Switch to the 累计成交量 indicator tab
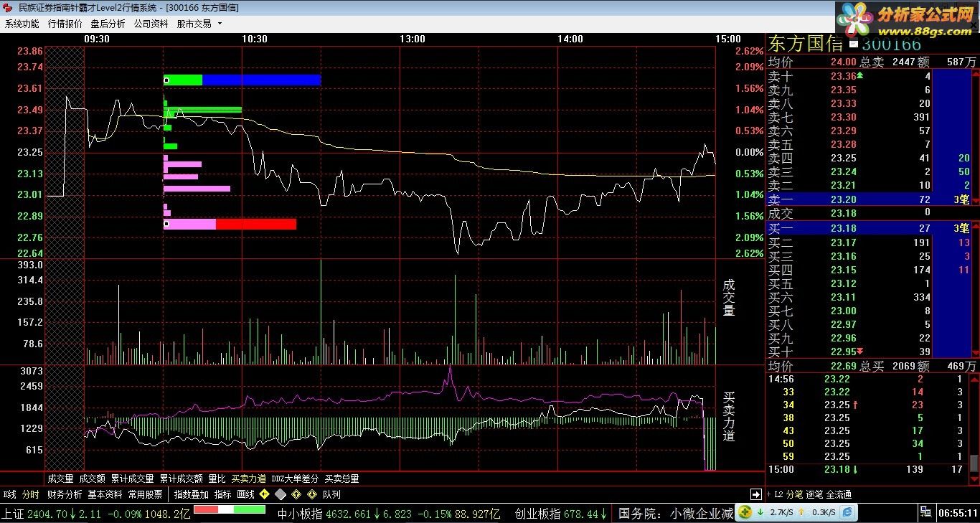This screenshot has width=980, height=523. coord(132,479)
